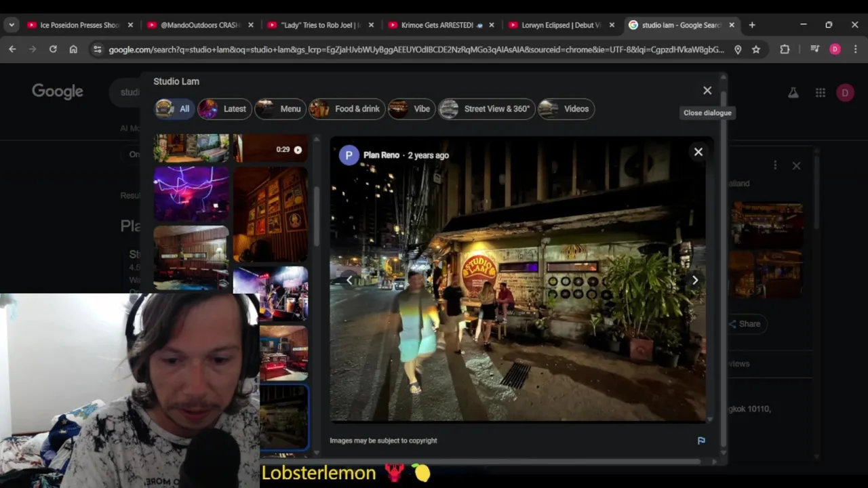This screenshot has width=868, height=488.
Task: Close the background knowledge side panel
Action: click(x=796, y=165)
